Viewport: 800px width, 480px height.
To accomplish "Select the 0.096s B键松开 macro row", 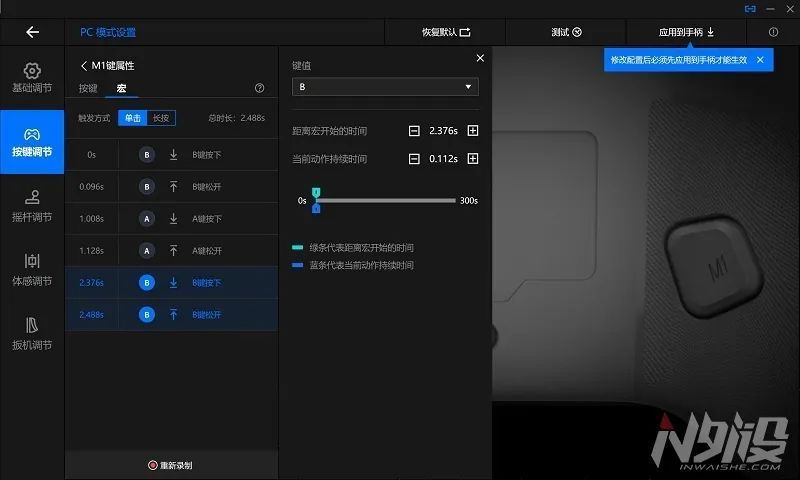I will [171, 187].
